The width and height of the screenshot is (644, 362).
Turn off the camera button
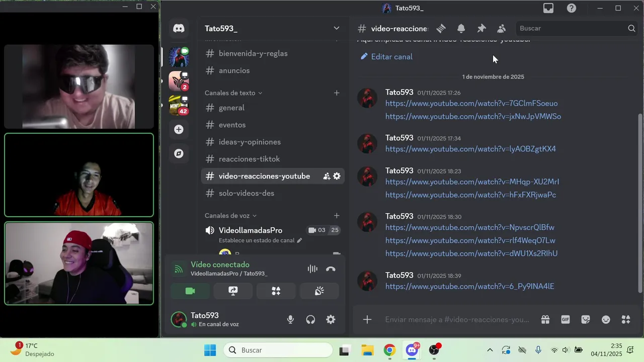click(x=190, y=291)
